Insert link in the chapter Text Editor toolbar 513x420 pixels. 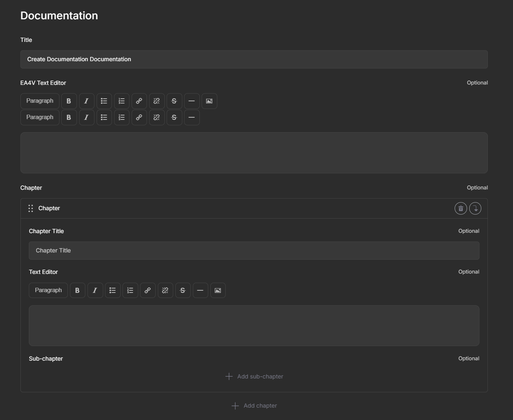(148, 290)
